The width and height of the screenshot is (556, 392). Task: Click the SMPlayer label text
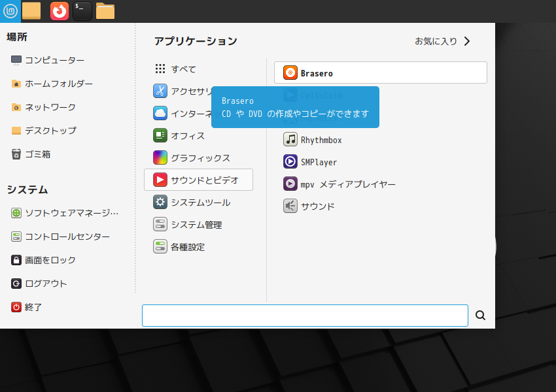(319, 162)
